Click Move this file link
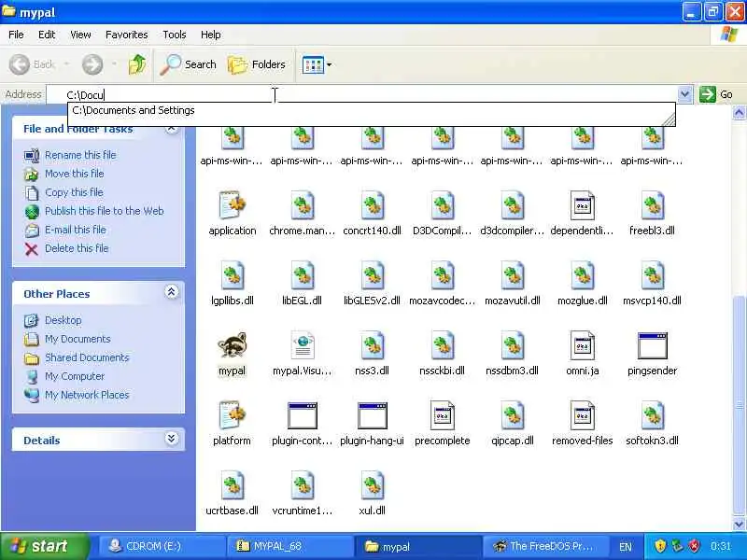 click(x=75, y=174)
